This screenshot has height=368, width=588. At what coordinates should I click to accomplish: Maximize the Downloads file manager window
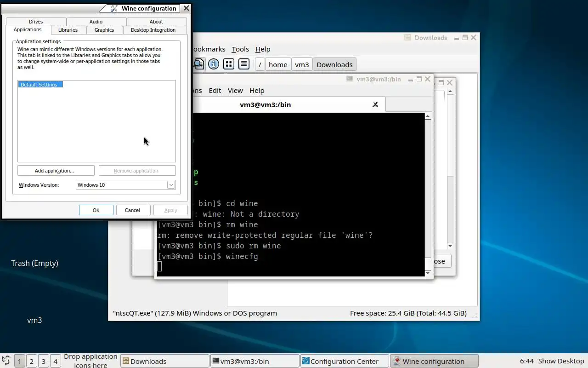(465, 38)
